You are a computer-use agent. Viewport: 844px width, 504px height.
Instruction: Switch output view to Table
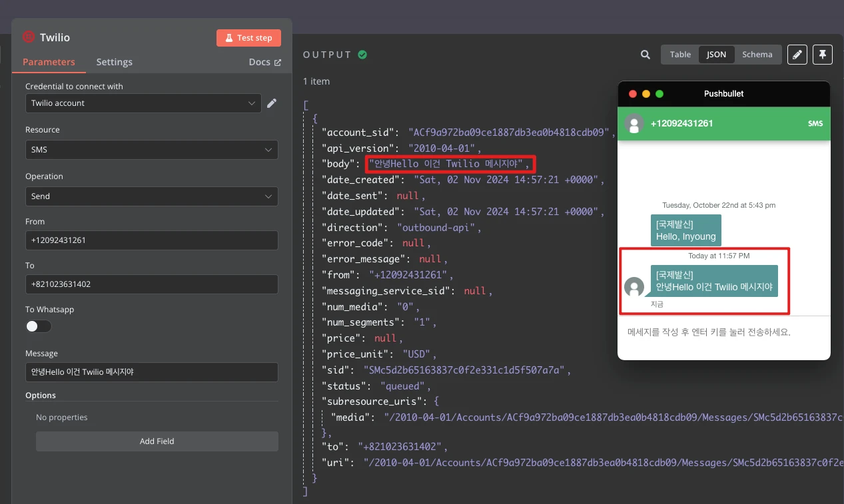[680, 55]
